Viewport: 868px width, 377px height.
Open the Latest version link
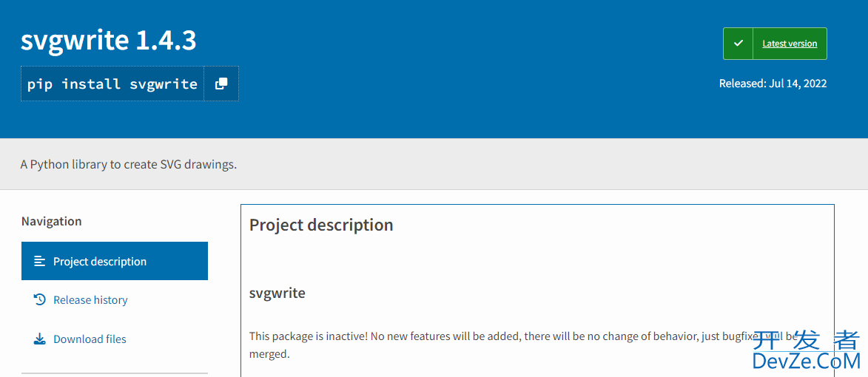click(790, 44)
